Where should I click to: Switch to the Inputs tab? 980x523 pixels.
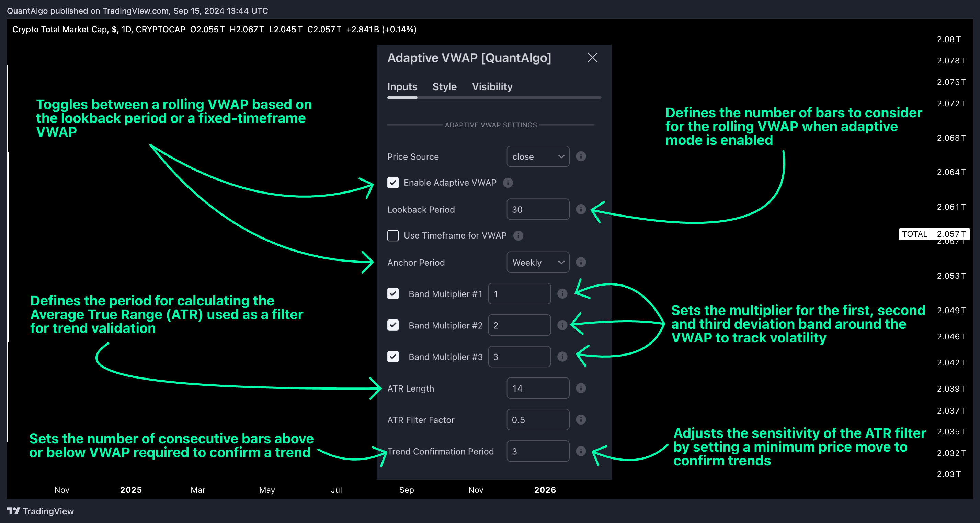(402, 87)
